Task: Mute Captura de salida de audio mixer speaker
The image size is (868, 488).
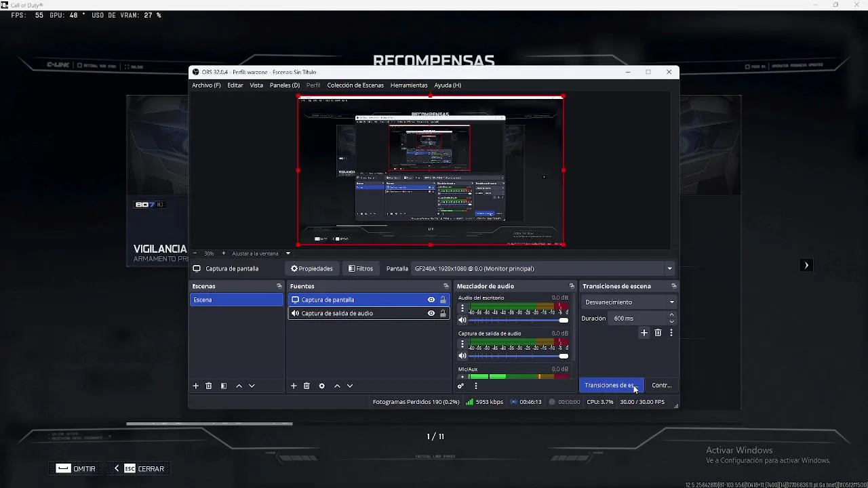Action: (x=462, y=356)
